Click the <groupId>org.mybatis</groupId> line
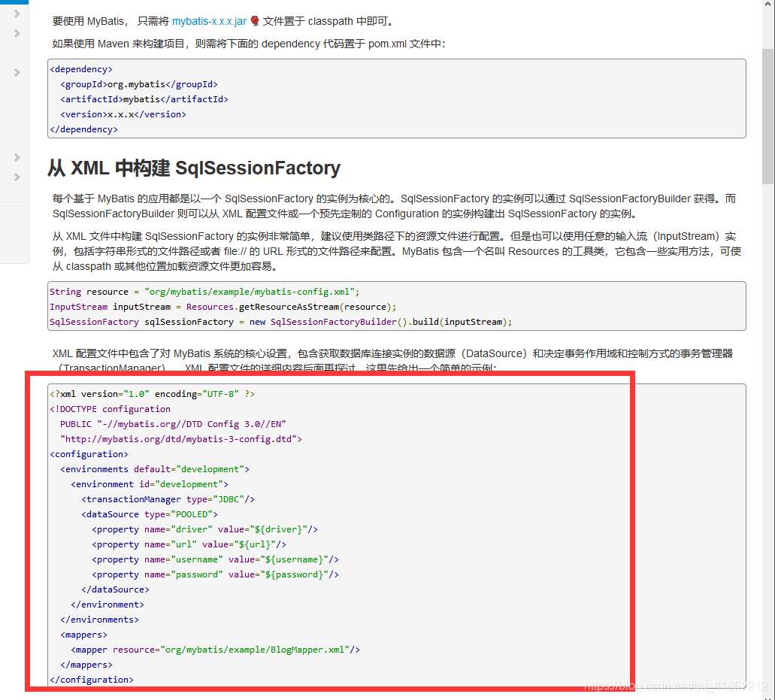Viewport: 775px width, 700px height. (139, 84)
